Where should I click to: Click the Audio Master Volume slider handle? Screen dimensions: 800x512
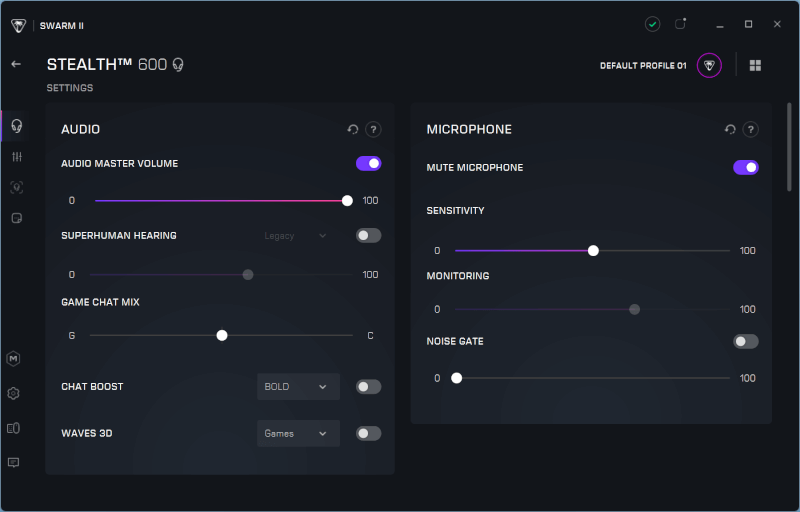(x=347, y=200)
